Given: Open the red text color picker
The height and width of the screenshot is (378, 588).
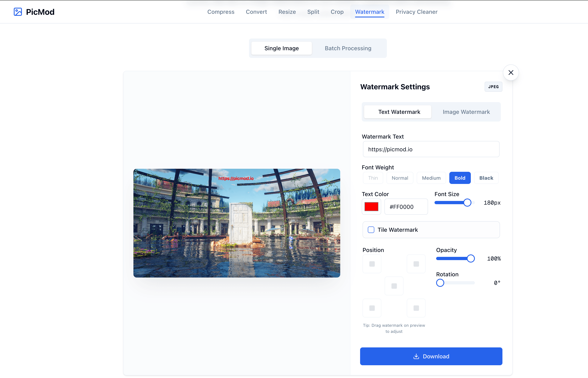Looking at the screenshot, I should click(x=371, y=206).
